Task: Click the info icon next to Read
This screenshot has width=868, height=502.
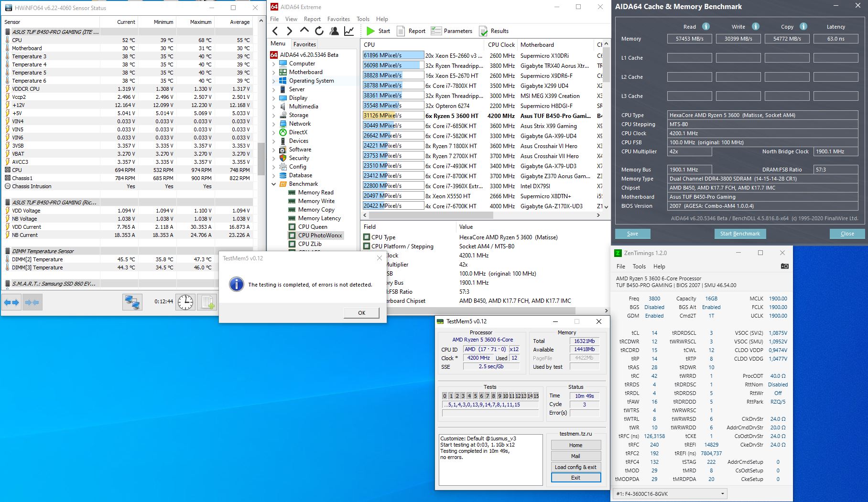Action: pos(705,26)
